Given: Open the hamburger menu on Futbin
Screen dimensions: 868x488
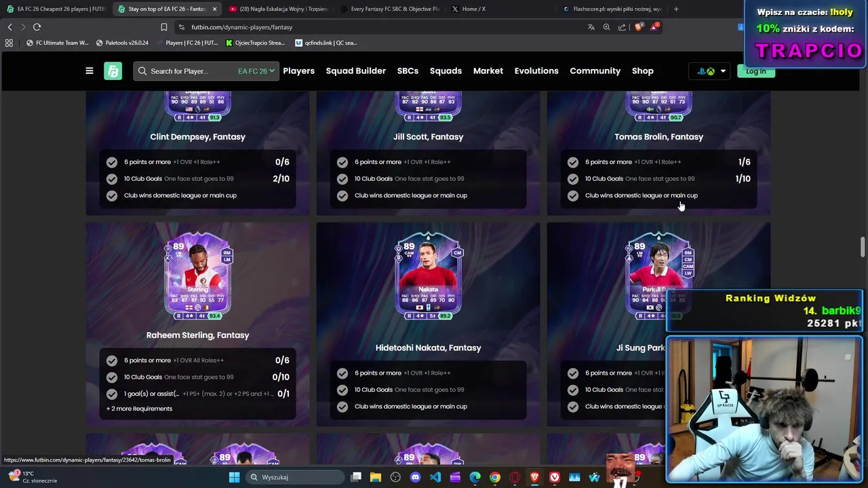Looking at the screenshot, I should (x=89, y=70).
